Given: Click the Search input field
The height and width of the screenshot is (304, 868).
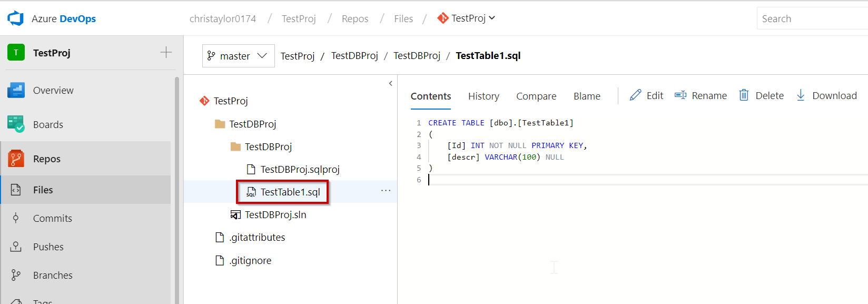Looking at the screenshot, I should point(811,18).
